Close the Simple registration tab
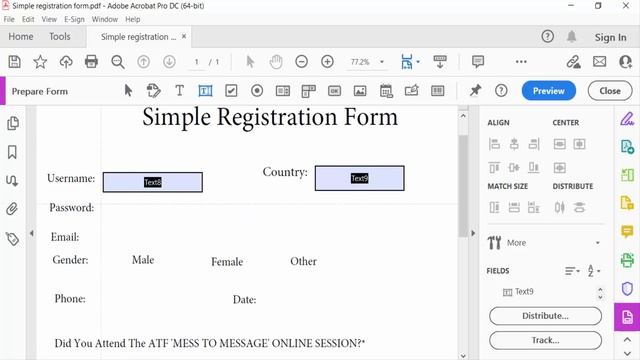Viewport: 640px width, 360px height. [x=184, y=36]
